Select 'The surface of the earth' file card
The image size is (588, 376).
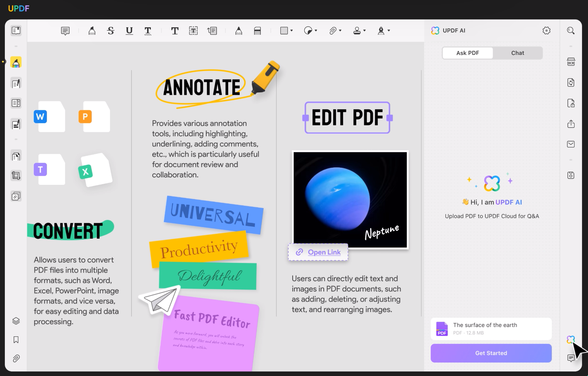[x=491, y=329]
